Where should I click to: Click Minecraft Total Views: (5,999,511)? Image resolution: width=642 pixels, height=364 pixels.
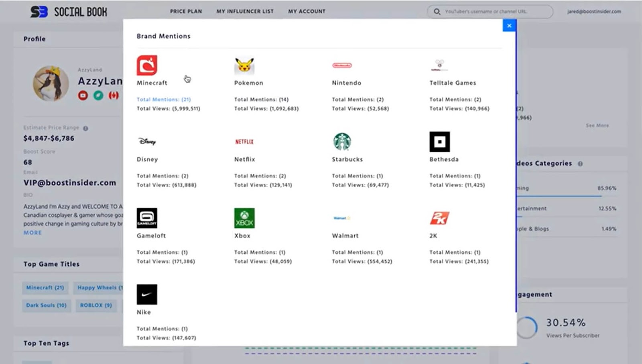click(x=169, y=108)
